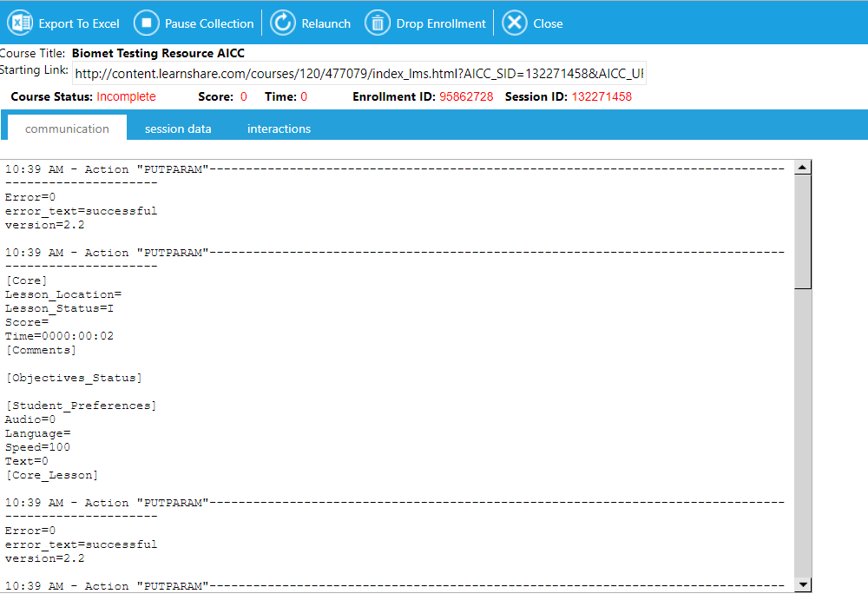Viewport: 868px width, 607px height.
Task: Switch to the interactions tab
Action: tap(279, 129)
